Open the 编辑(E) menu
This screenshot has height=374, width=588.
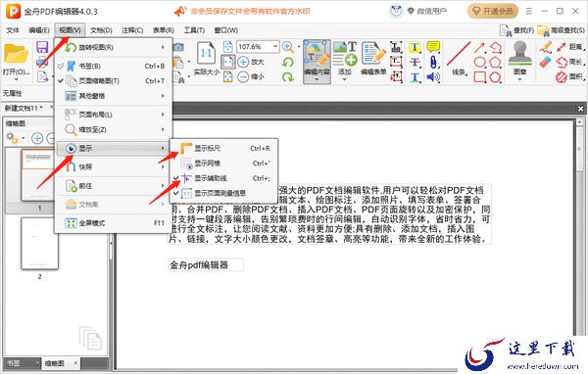tap(39, 30)
